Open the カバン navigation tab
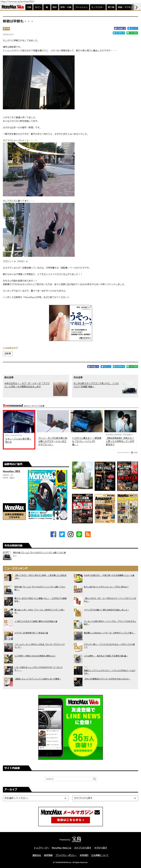The image size is (141, 868). [x=38, y=7]
